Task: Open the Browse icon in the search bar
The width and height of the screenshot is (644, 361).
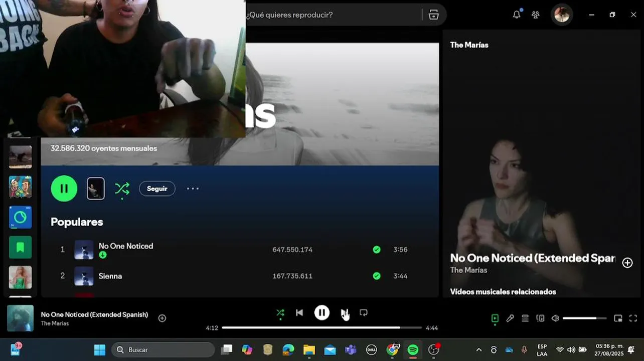Action: 434,15
